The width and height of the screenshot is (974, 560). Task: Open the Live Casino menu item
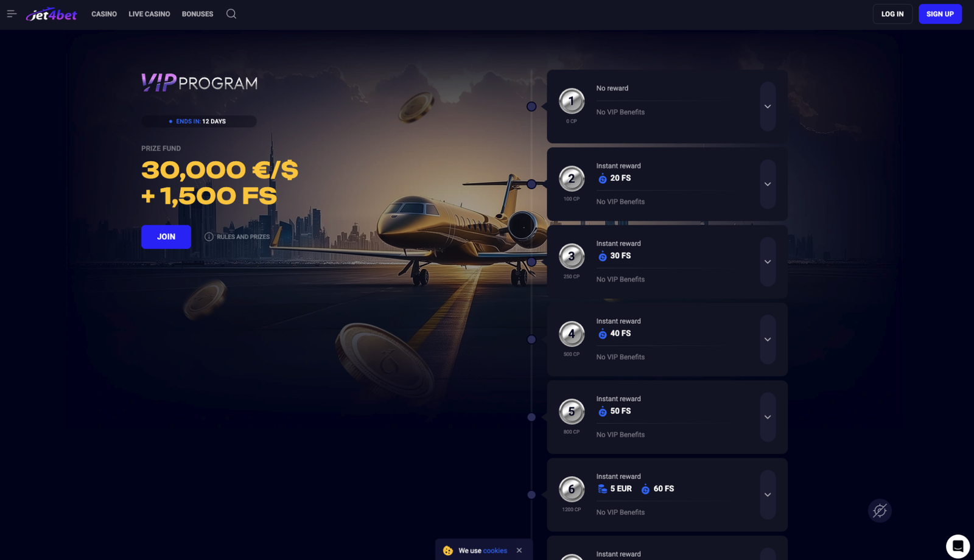(149, 14)
